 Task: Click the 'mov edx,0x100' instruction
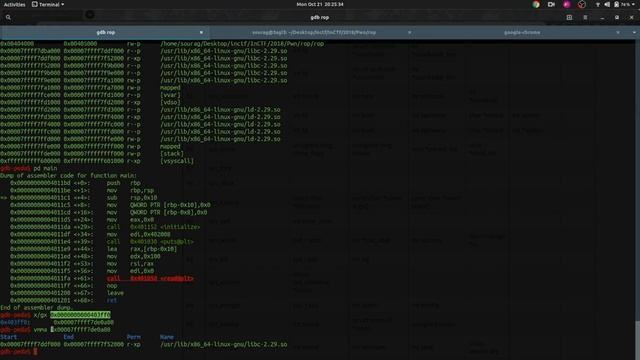point(134,256)
